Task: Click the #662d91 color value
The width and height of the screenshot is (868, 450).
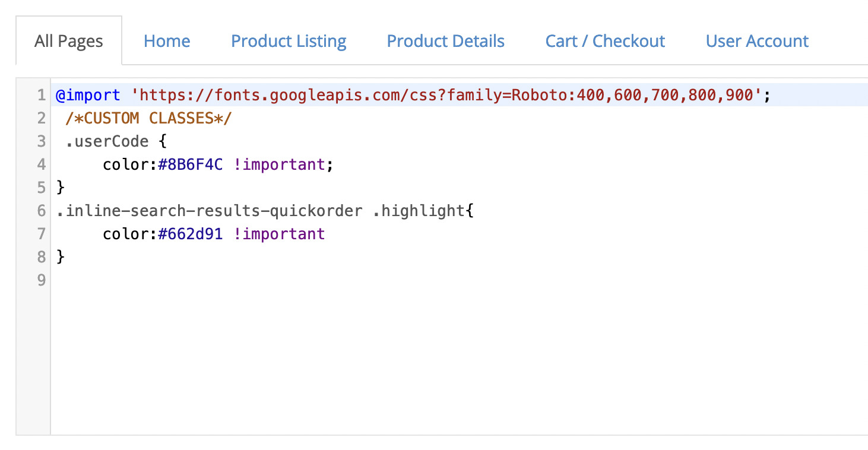Action: point(190,234)
